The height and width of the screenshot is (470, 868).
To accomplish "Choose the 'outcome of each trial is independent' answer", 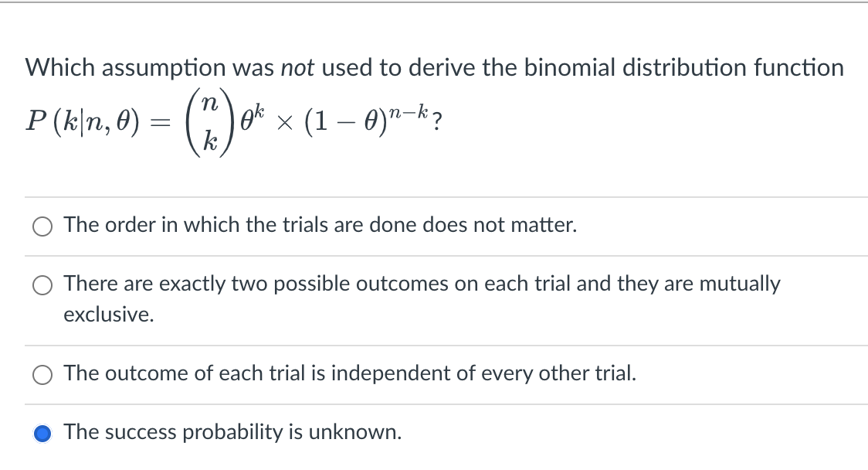I will (x=42, y=374).
